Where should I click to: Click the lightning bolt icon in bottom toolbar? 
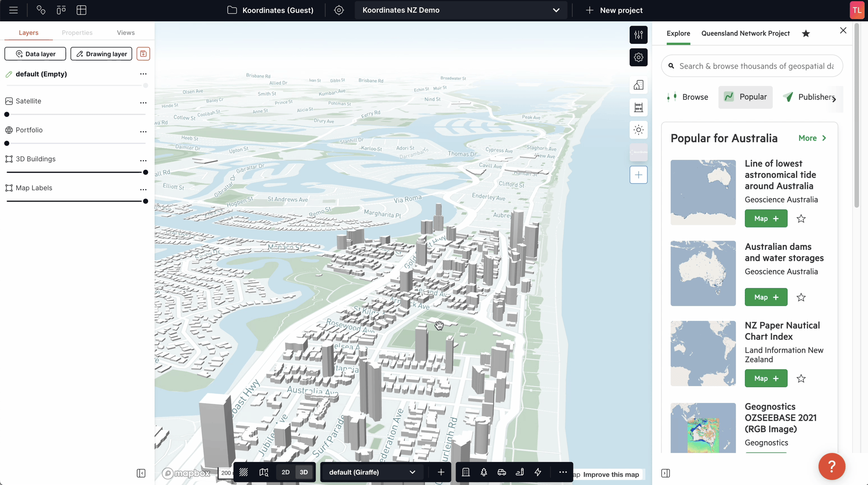point(538,472)
